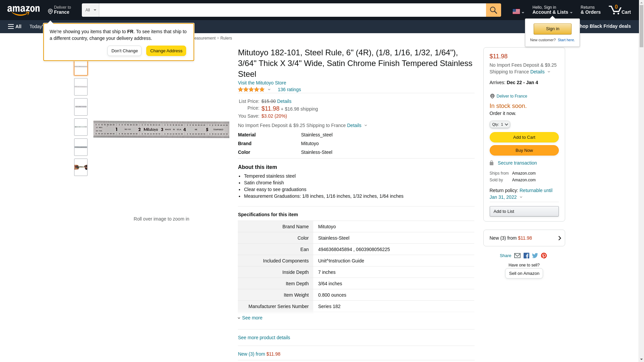Open the search category All dropdown
The width and height of the screenshot is (644, 362).
tap(90, 10)
